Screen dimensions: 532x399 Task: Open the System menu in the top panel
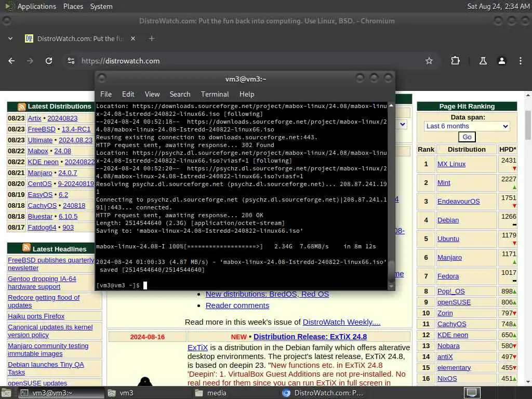(x=101, y=6)
